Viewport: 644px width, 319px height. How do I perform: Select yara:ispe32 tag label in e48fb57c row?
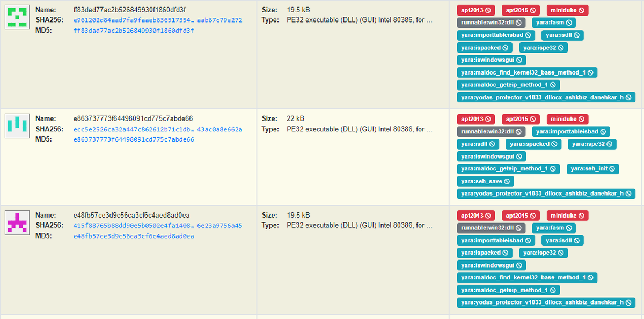(x=539, y=253)
